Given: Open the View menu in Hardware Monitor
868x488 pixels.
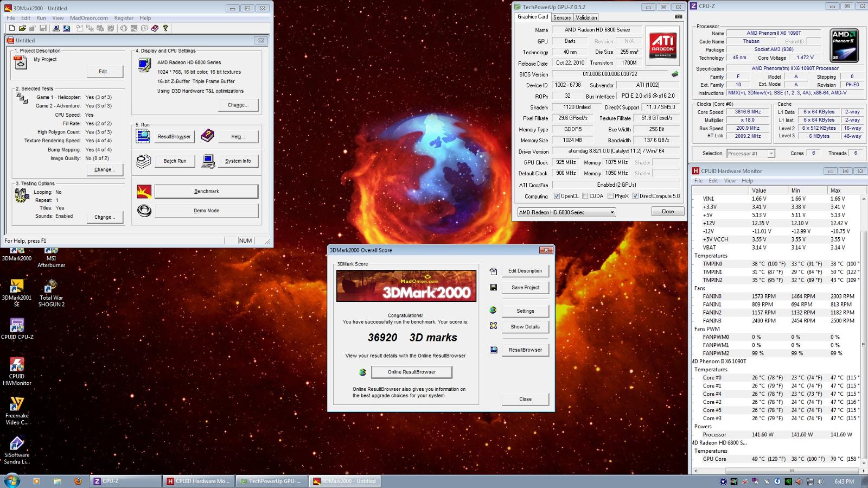Looking at the screenshot, I should tap(730, 181).
